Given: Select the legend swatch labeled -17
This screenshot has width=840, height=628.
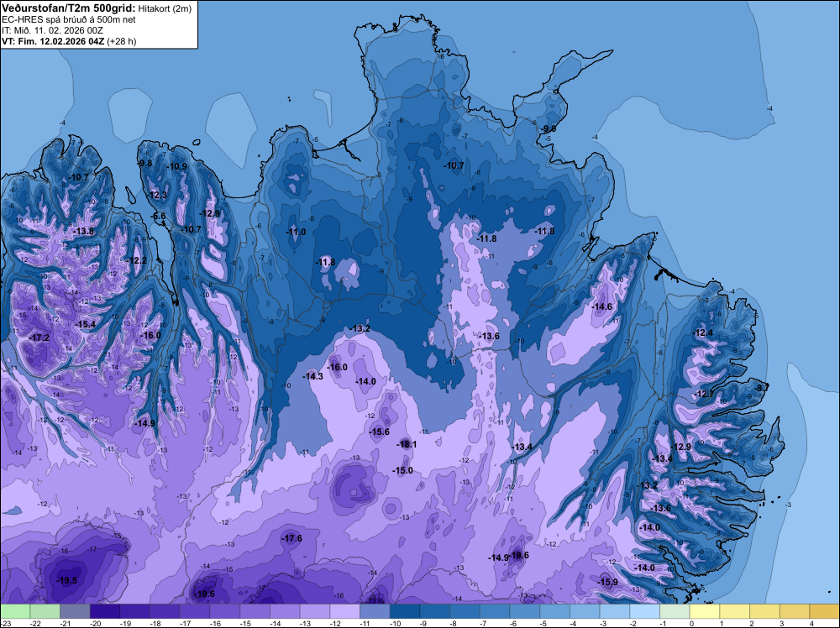Looking at the screenshot, I should pyautogui.click(x=195, y=611).
